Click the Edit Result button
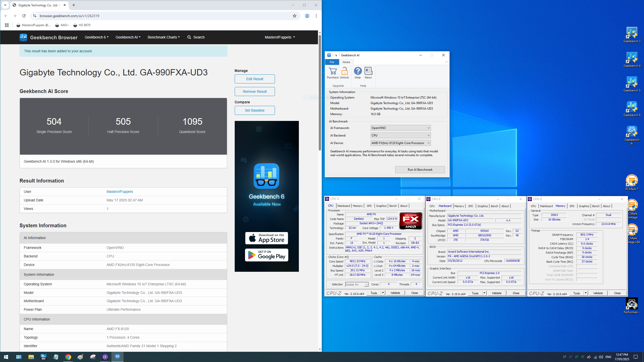Image resolution: width=644 pixels, height=362 pixels. click(x=255, y=79)
